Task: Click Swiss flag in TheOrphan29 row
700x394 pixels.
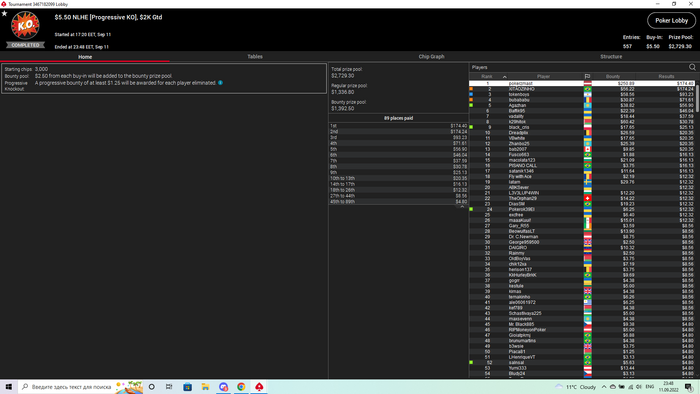Action: point(588,198)
